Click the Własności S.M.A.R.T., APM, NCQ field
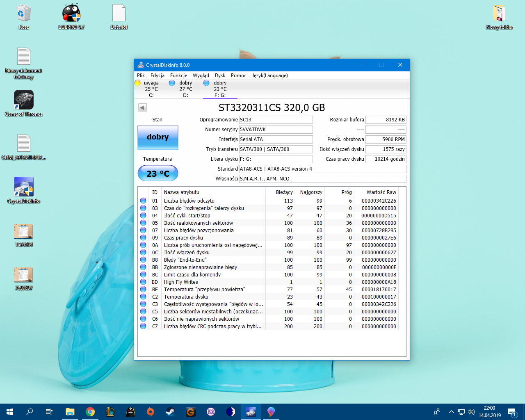The width and height of the screenshot is (525, 420). 323,179
